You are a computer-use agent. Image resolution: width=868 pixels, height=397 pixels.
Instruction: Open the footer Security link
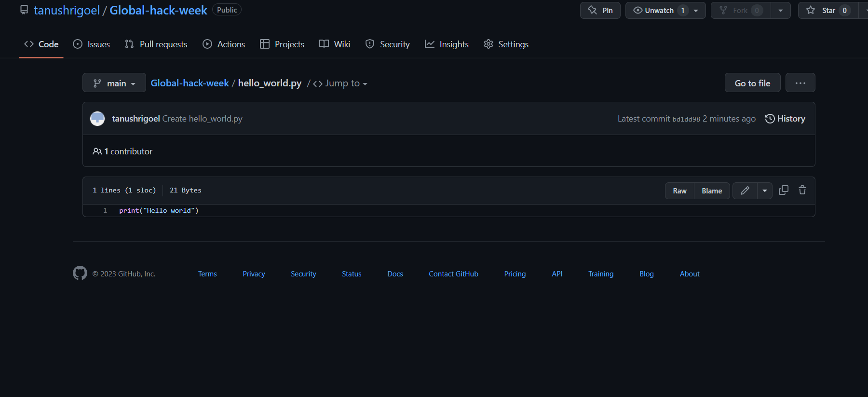click(x=303, y=274)
